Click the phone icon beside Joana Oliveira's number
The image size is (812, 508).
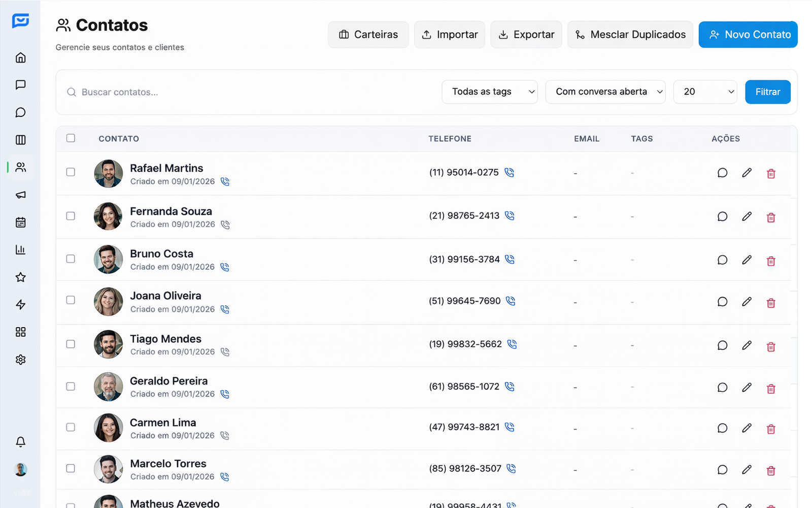[511, 301]
